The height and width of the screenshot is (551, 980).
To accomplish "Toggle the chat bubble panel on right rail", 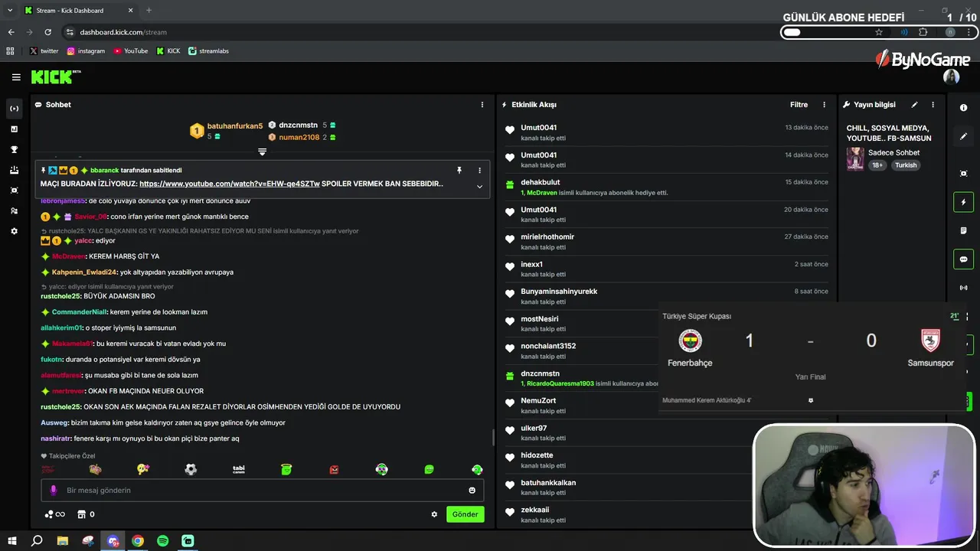I will tap(963, 259).
